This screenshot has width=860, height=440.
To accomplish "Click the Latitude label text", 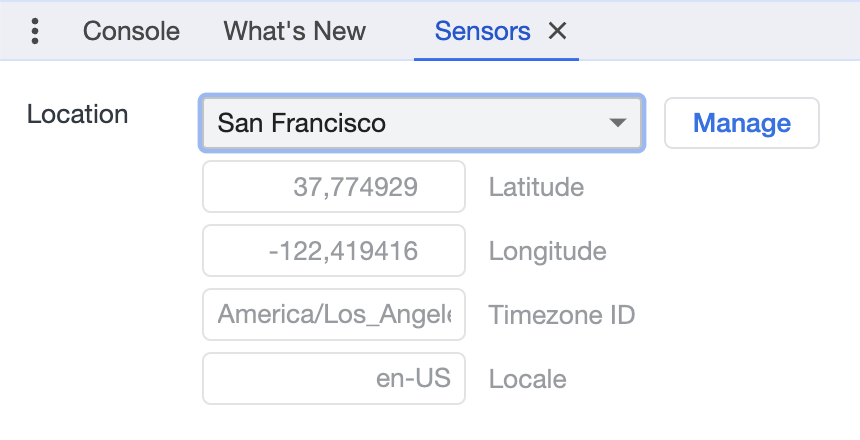I will pos(536,187).
